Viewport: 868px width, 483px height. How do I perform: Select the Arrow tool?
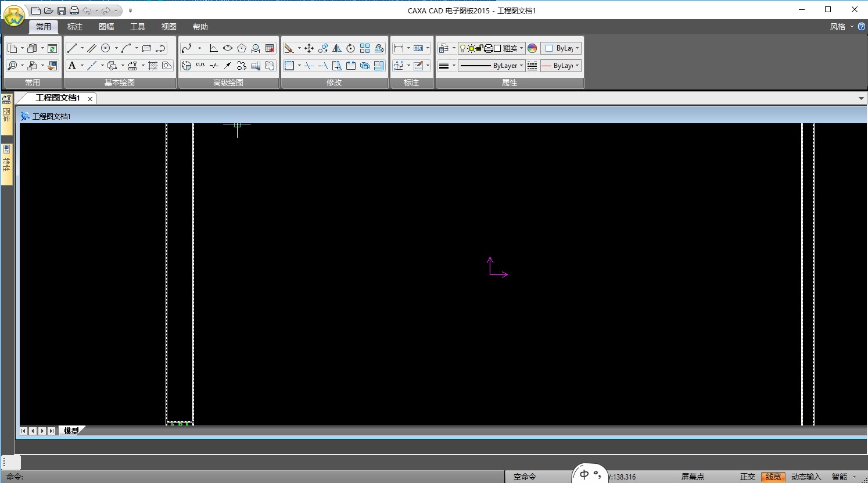[x=228, y=66]
